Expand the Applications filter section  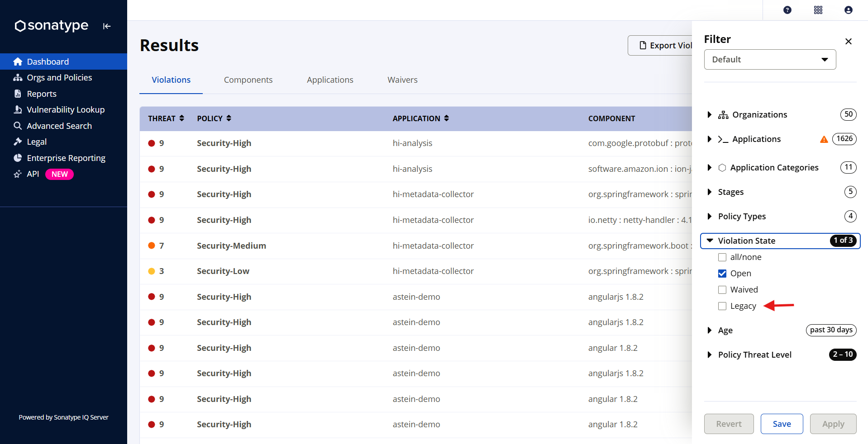click(710, 139)
